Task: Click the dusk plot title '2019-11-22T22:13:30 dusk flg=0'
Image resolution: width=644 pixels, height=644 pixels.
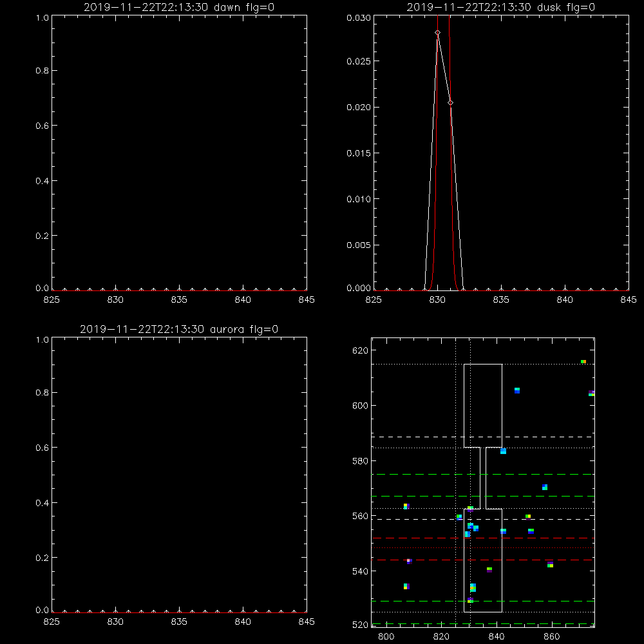Action: tap(500, 7)
